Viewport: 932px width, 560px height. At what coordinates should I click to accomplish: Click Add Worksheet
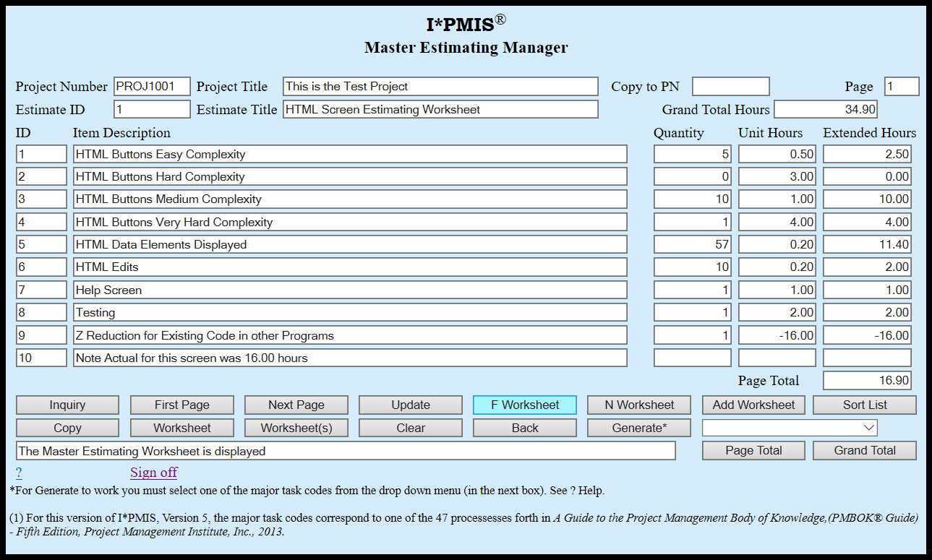pos(753,405)
